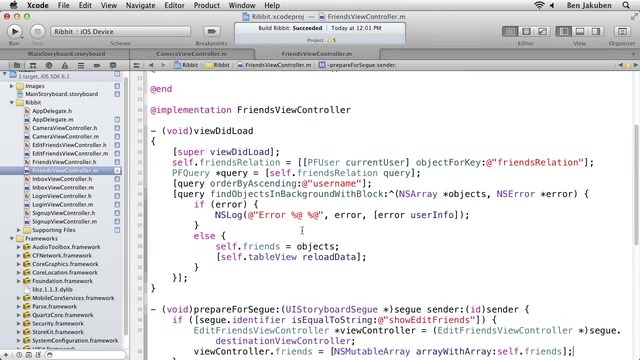Toggle the Utilities pane visibility
The height and width of the screenshot is (360, 640).
(596, 31)
